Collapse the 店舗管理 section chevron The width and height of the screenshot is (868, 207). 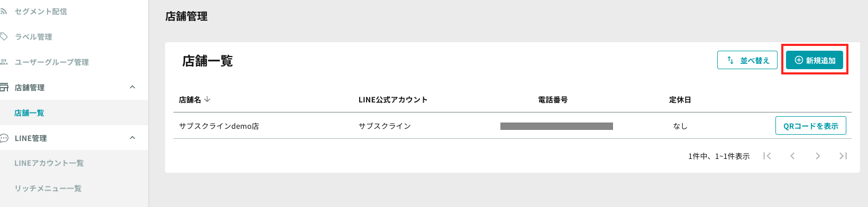tap(133, 87)
